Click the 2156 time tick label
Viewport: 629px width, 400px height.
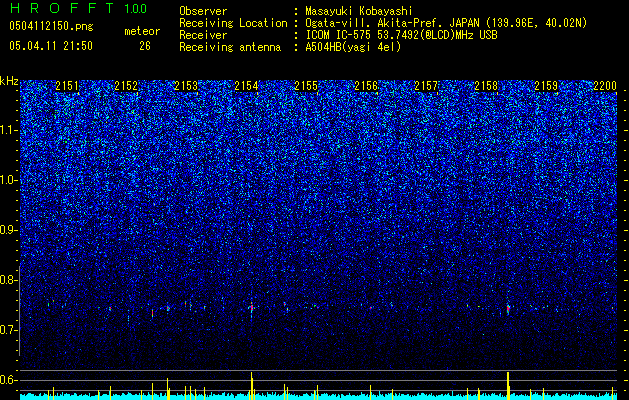coord(366,86)
